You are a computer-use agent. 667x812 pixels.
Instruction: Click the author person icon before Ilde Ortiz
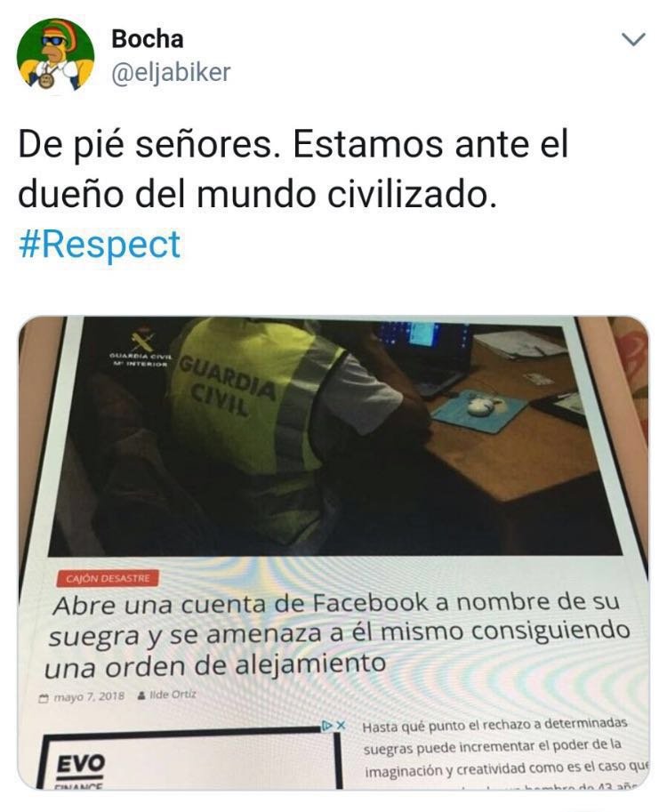coord(141,696)
